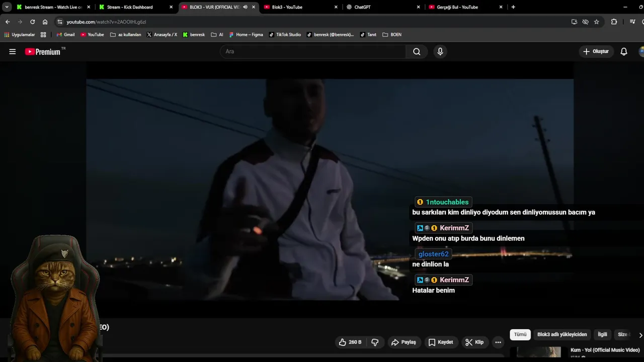Click the Oluştur create button
Screen dimensions: 644x362
coord(596,51)
